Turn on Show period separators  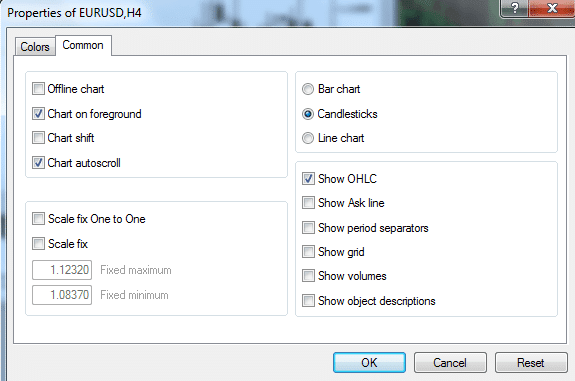[308, 228]
